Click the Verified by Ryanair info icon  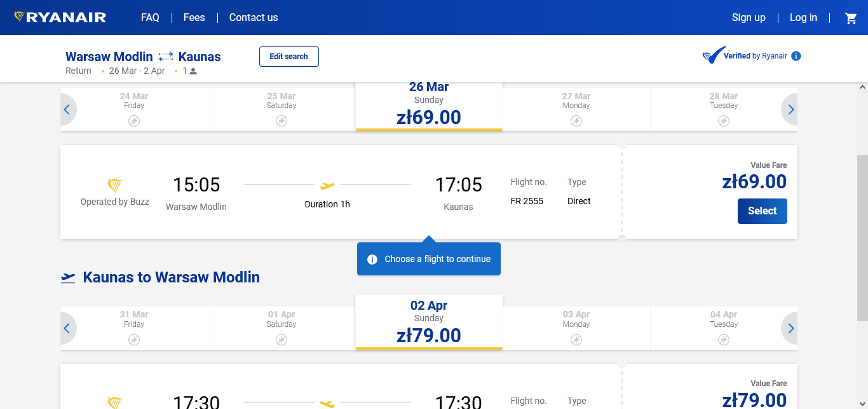(x=796, y=56)
